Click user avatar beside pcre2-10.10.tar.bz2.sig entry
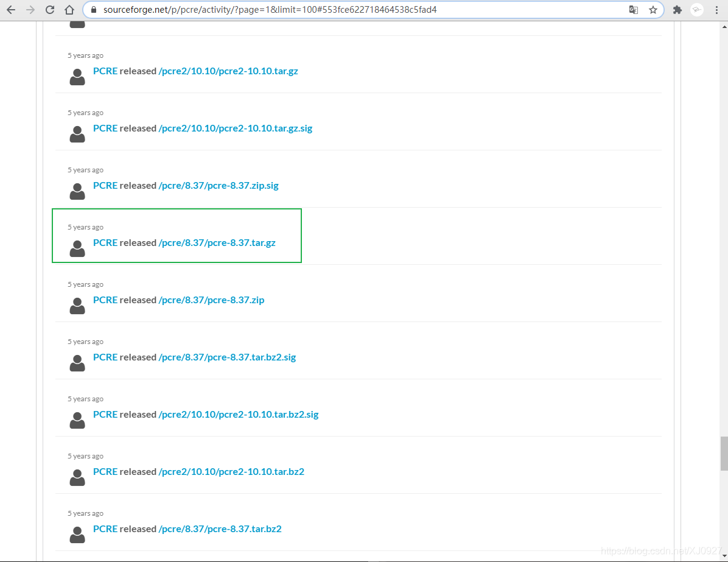Screen dimensions: 728x562 click(x=77, y=420)
